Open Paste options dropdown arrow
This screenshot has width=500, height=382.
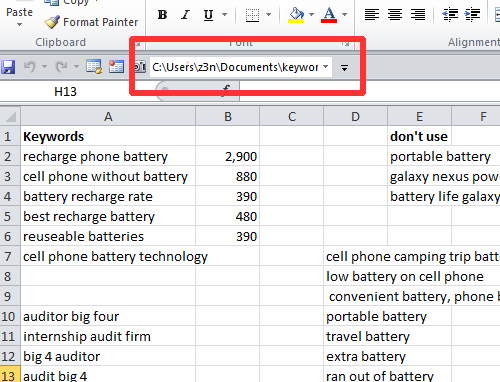pos(19,24)
